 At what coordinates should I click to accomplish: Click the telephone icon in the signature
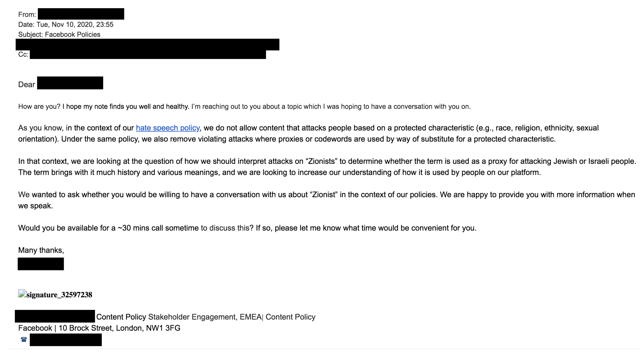tap(24, 340)
